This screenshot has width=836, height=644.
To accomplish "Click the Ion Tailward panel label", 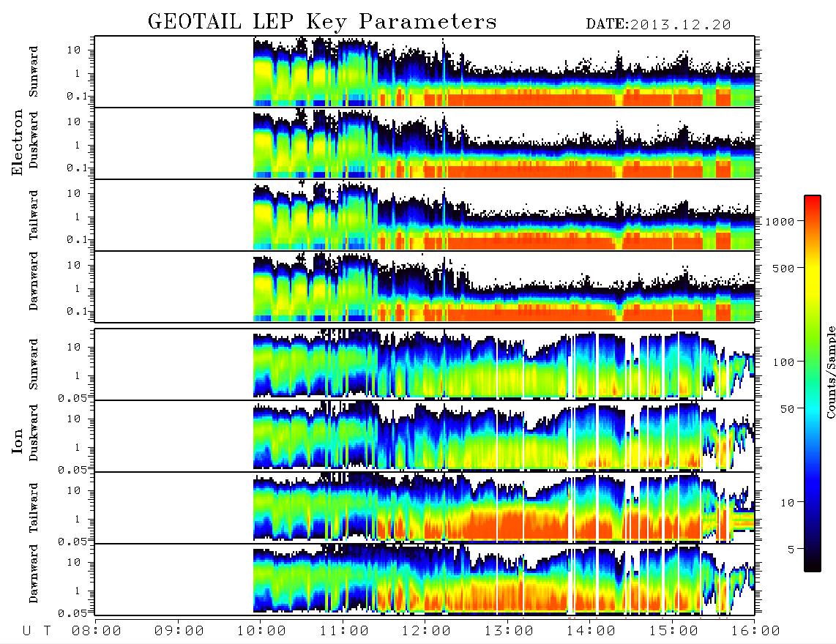I will pos(34,508).
